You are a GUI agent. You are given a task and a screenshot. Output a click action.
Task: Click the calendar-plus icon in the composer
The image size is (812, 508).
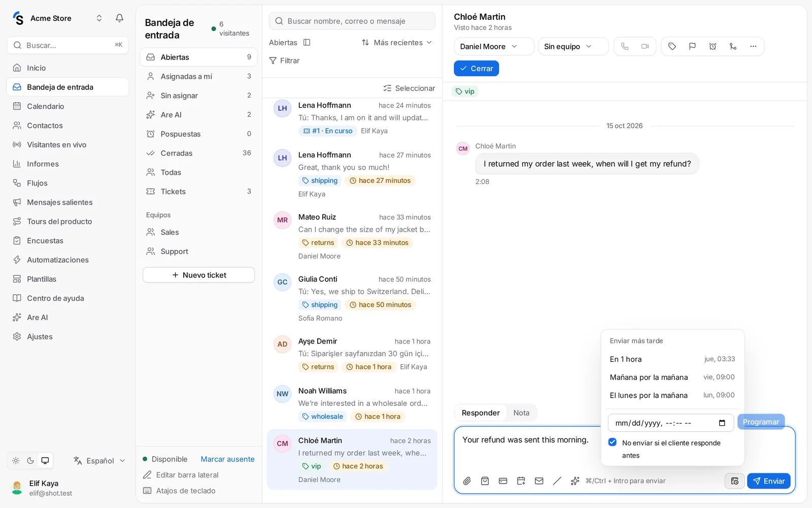pos(521,481)
